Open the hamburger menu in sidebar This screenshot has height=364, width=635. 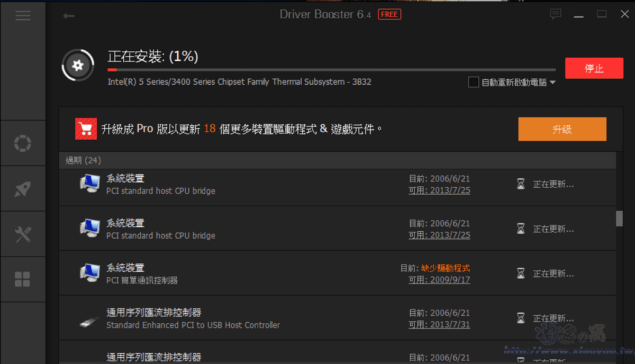[23, 16]
